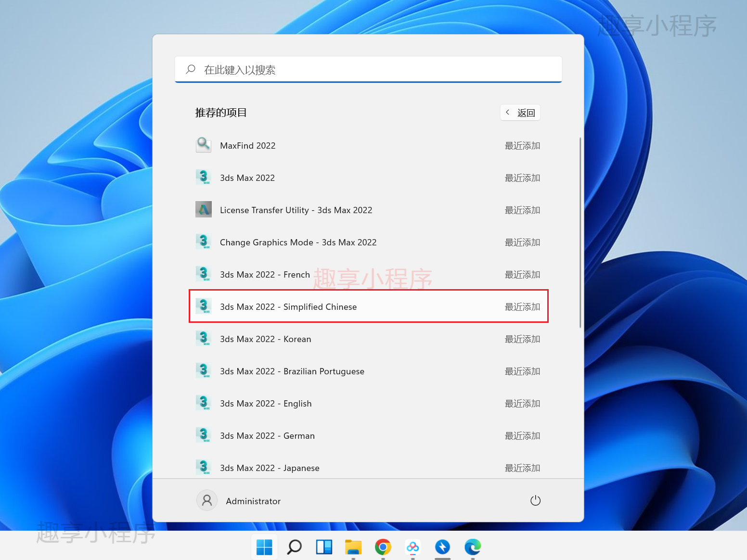Open MaxFind 2022
The width and height of the screenshot is (747, 560).
pyautogui.click(x=368, y=145)
